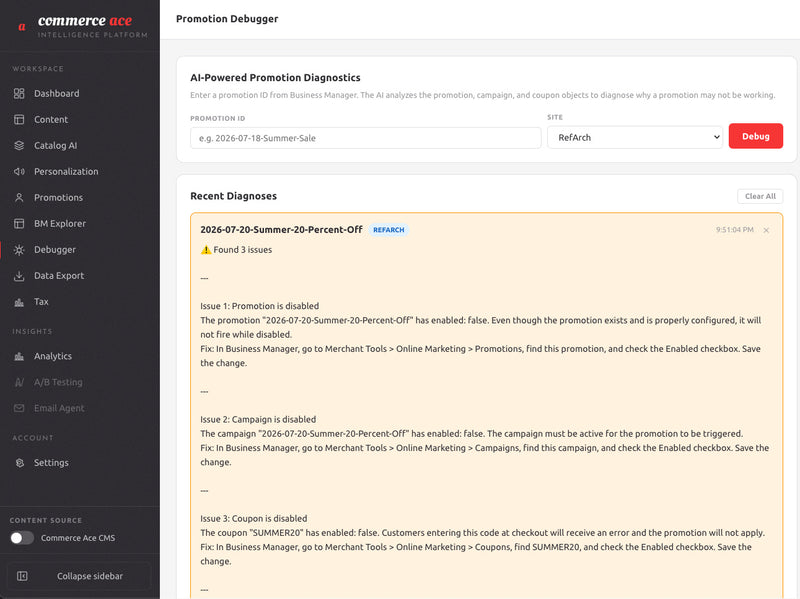The height and width of the screenshot is (599, 800).
Task: Click the Clear All button
Action: click(x=760, y=196)
